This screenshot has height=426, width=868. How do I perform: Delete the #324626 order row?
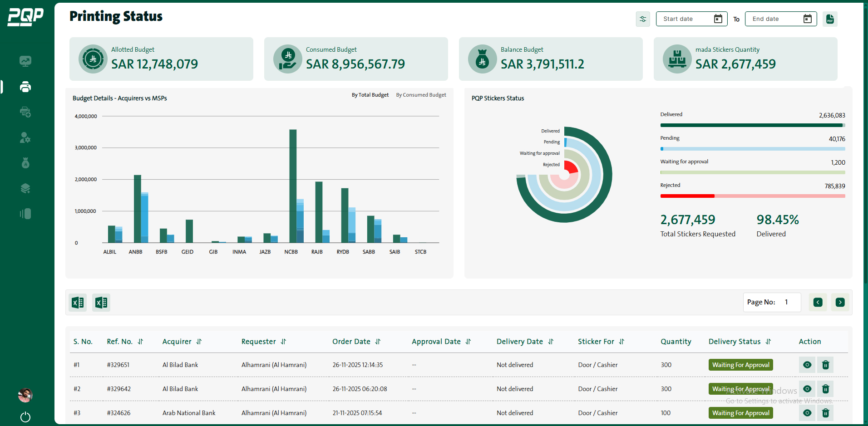pos(825,413)
